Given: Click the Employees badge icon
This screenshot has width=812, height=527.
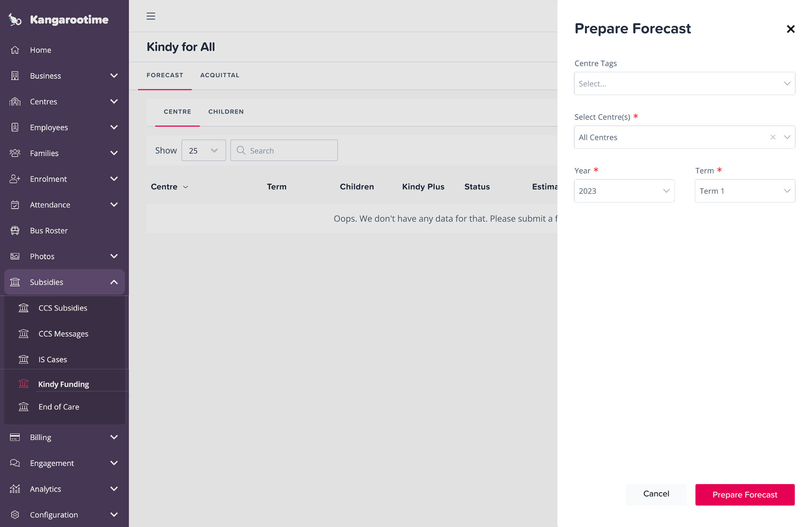Looking at the screenshot, I should (x=15, y=127).
